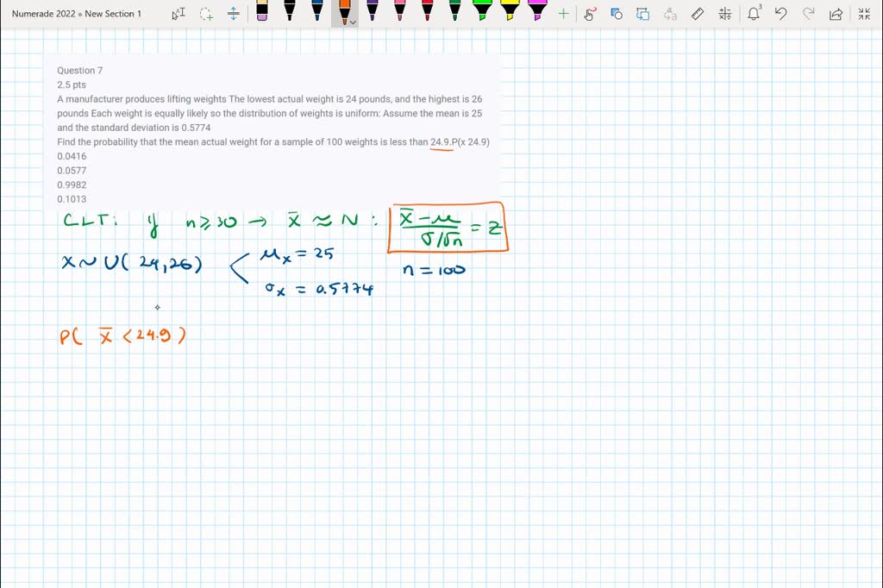
Task: Open the Math assistant tool
Action: (x=725, y=14)
